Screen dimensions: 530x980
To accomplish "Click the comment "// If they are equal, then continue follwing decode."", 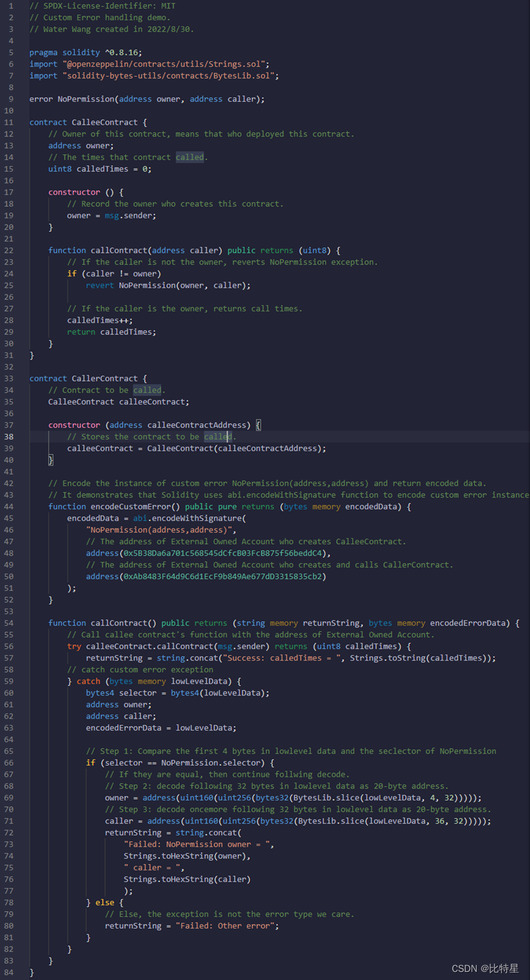I will (227, 775).
